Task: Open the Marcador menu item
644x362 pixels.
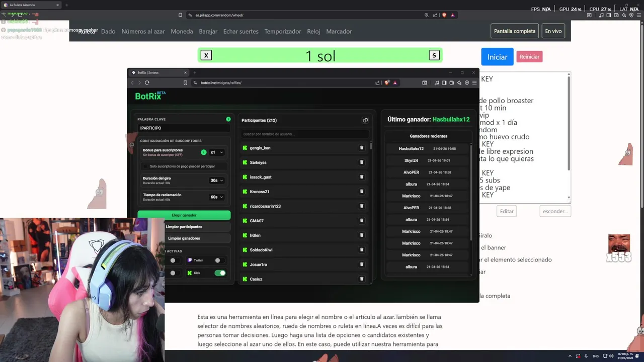Action: coord(339,31)
